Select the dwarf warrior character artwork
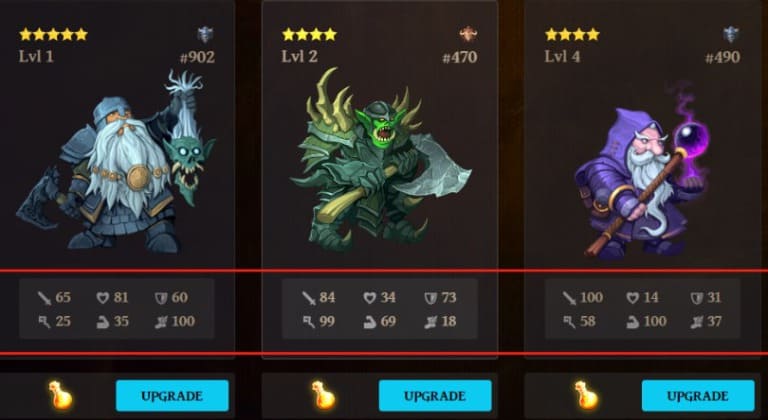768x420 pixels. click(x=116, y=162)
